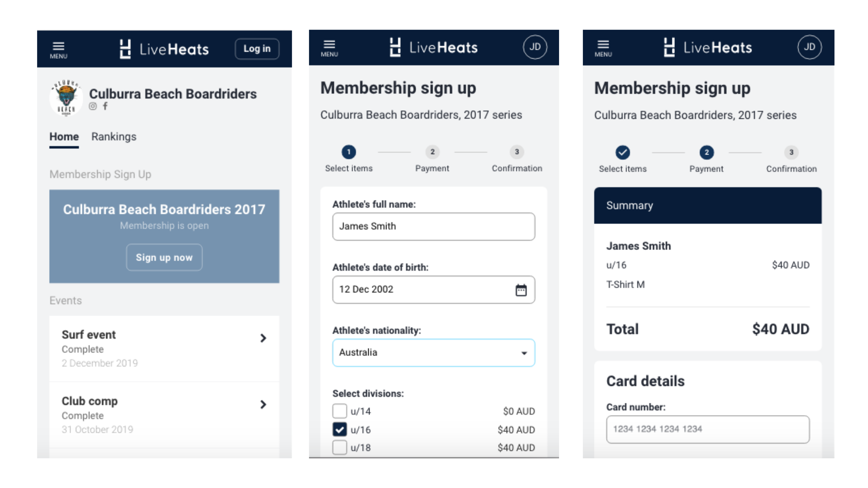This screenshot has width=868, height=488.
Task: Open the menu icon on Culburra home screen
Action: coord(59,50)
